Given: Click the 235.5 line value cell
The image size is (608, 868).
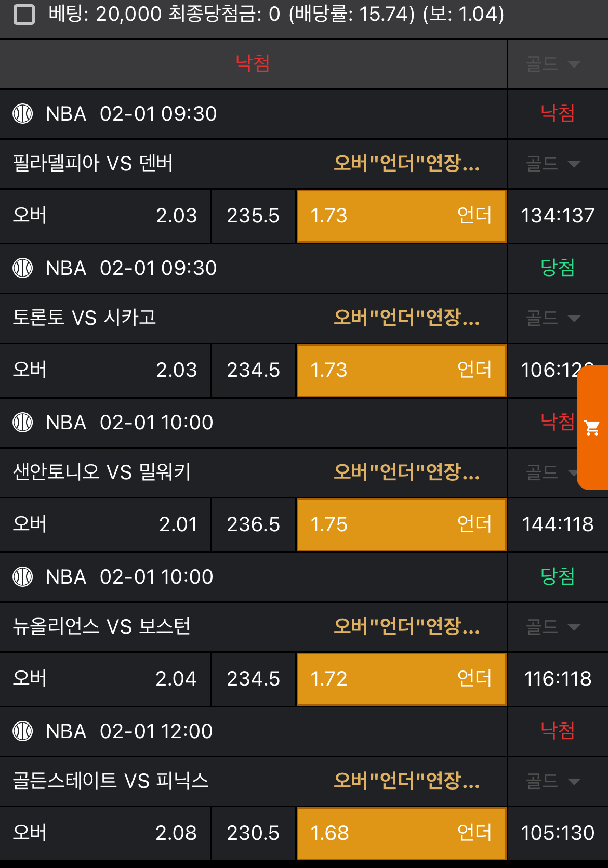Looking at the screenshot, I should (253, 216).
